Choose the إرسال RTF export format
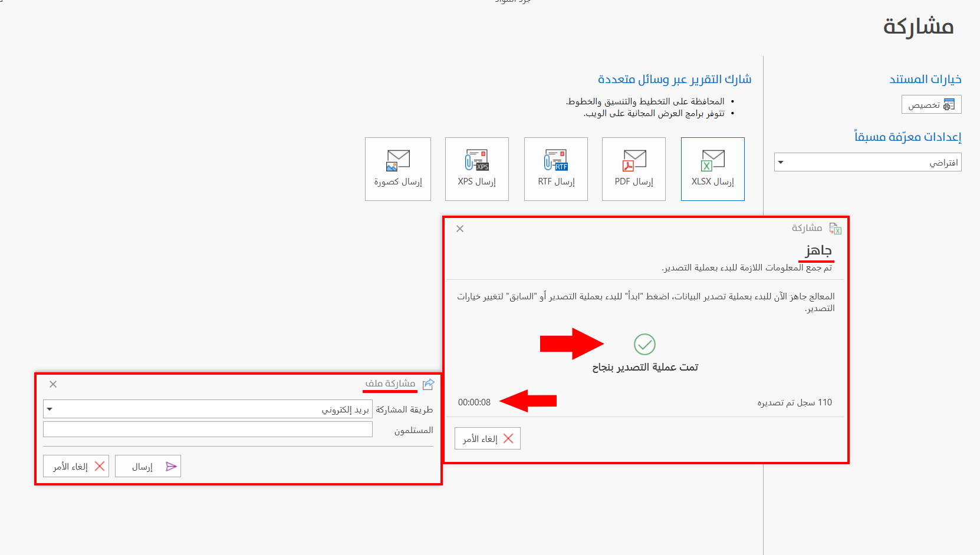 (555, 169)
